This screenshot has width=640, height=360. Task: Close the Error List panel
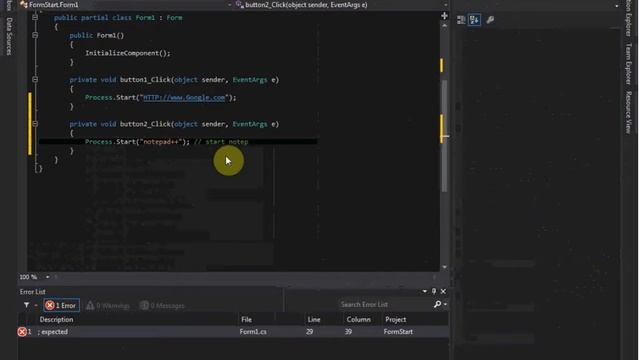[x=443, y=291]
